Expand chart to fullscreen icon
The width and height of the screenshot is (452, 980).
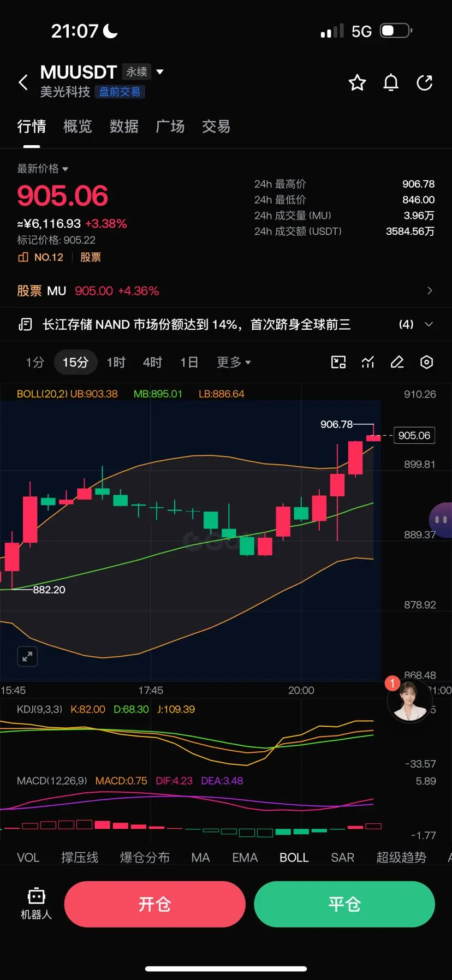click(27, 656)
